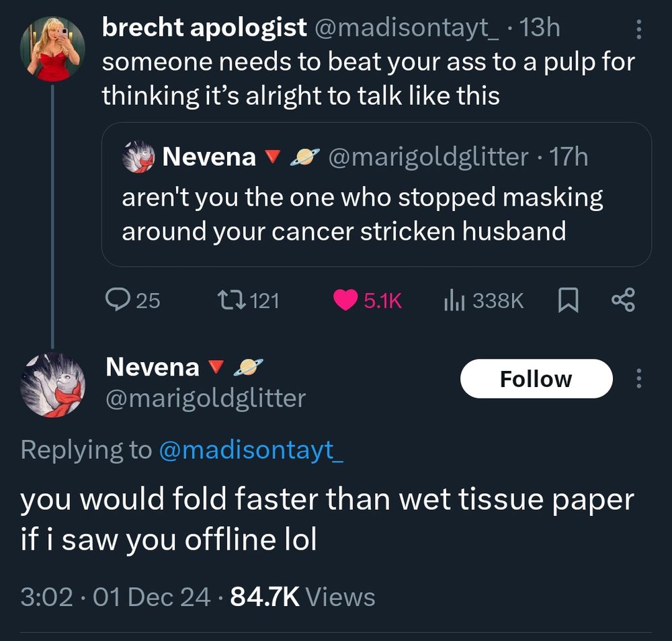The height and width of the screenshot is (641, 672).
Task: Bookmark the quoted tweet
Action: point(568,300)
